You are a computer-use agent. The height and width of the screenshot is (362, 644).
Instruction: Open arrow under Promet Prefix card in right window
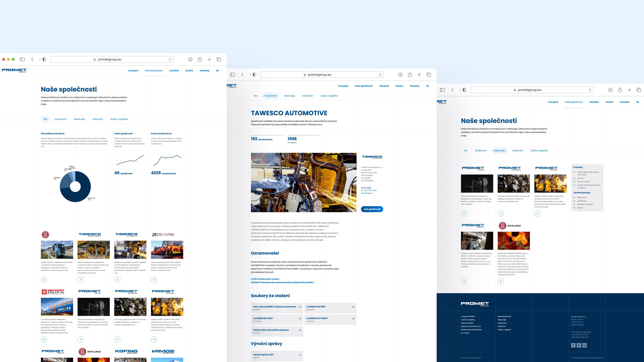coord(464,281)
